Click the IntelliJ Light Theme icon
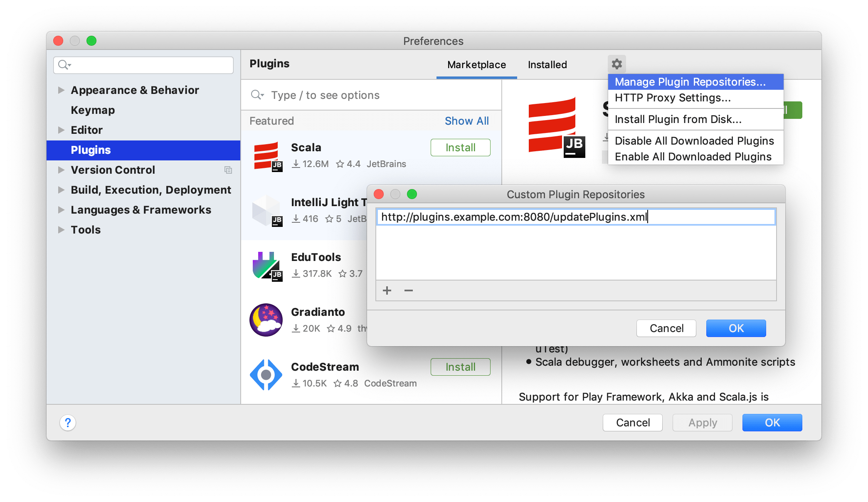The width and height of the screenshot is (868, 502). (x=265, y=210)
